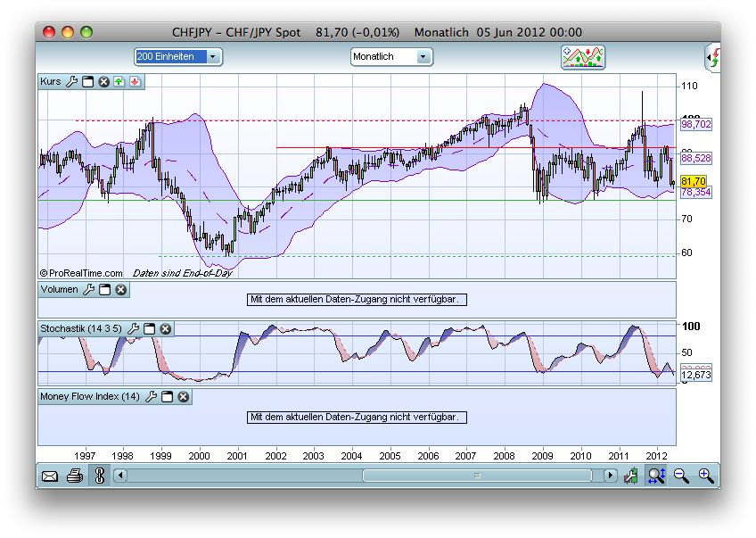Maximize the Stochastik panel

150,328
